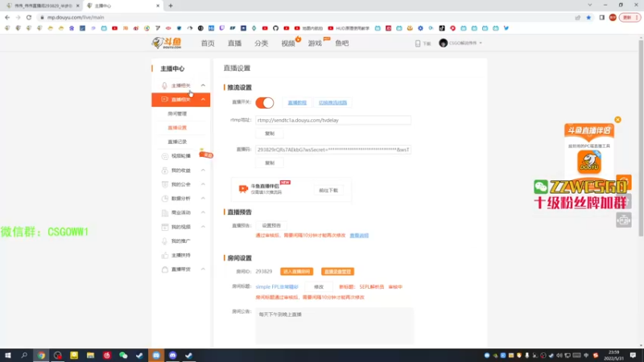644x362 pixels.
Task: Close the Douyu companion floating ad
Action: [x=617, y=120]
